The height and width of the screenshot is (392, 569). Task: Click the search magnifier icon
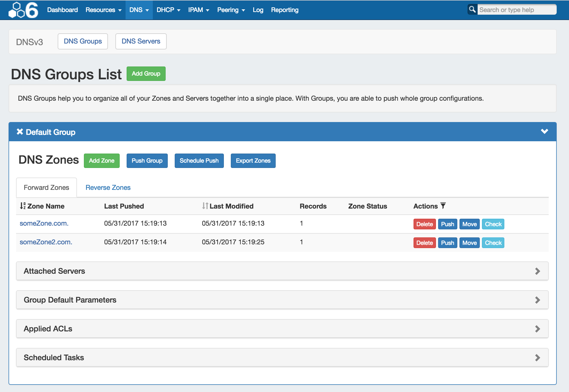(472, 10)
